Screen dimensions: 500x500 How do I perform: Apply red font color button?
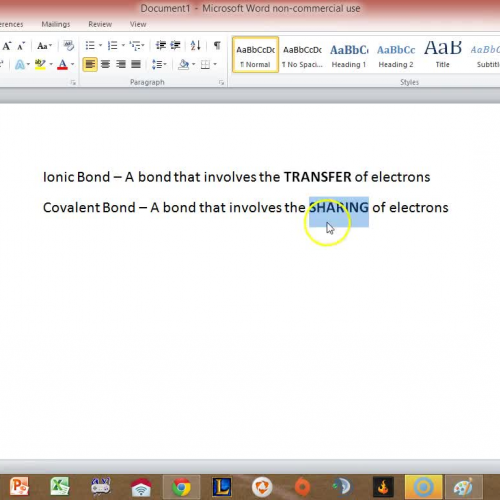62,64
